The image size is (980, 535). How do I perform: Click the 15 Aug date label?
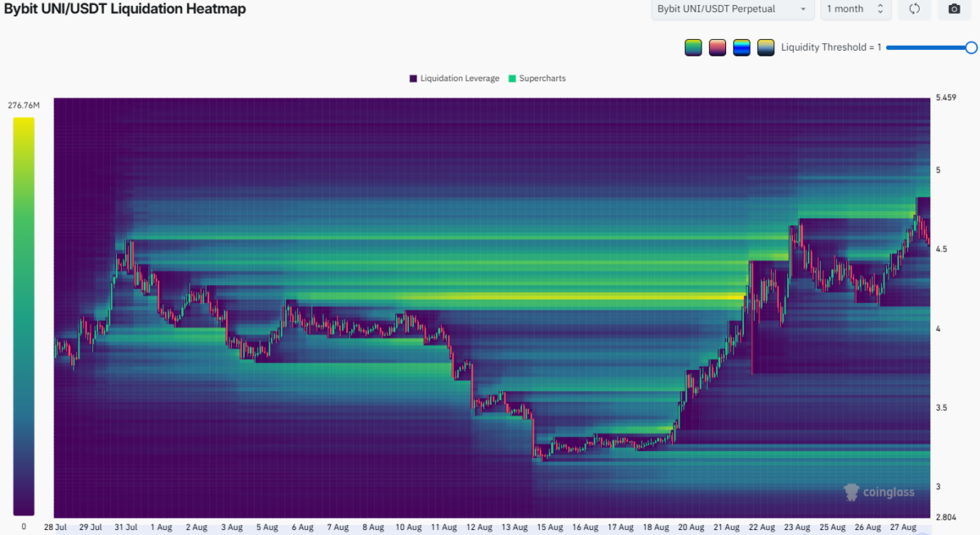pyautogui.click(x=551, y=528)
